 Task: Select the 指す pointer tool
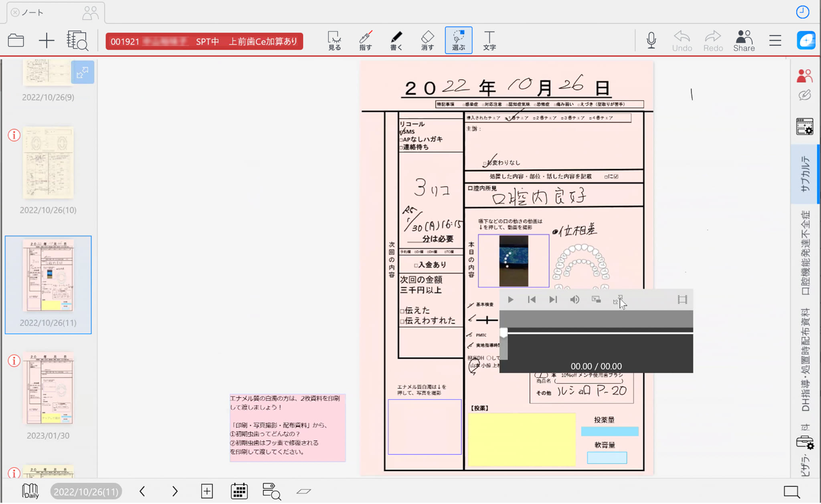[x=365, y=40]
